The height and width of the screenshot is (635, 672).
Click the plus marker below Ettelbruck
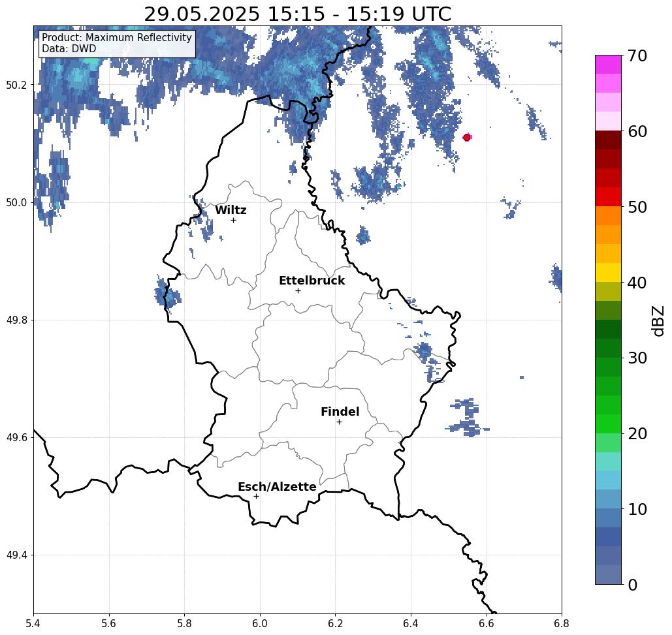[298, 290]
